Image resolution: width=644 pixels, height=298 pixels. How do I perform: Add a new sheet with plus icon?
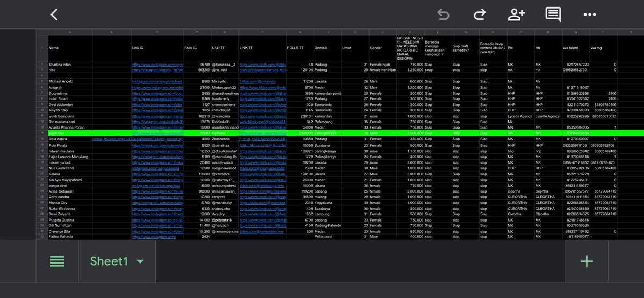tap(587, 261)
